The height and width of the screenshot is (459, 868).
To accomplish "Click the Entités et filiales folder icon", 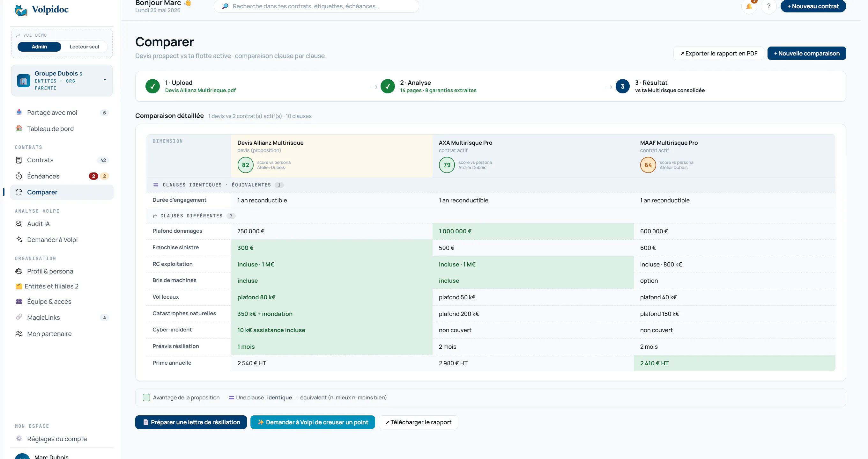I will coord(19,286).
